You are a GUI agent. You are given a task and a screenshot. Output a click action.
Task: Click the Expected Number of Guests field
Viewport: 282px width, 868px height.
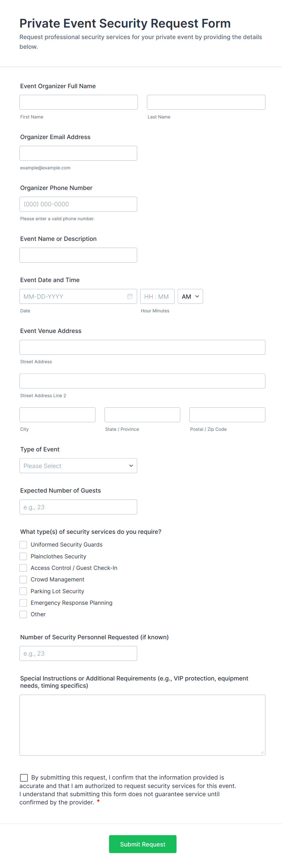coord(78,507)
